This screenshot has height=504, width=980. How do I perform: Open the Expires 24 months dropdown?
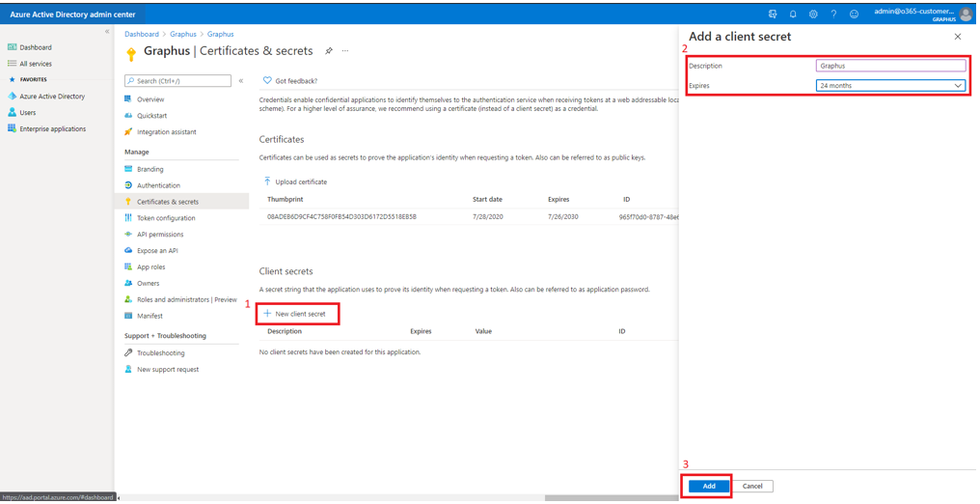pyautogui.click(x=890, y=86)
